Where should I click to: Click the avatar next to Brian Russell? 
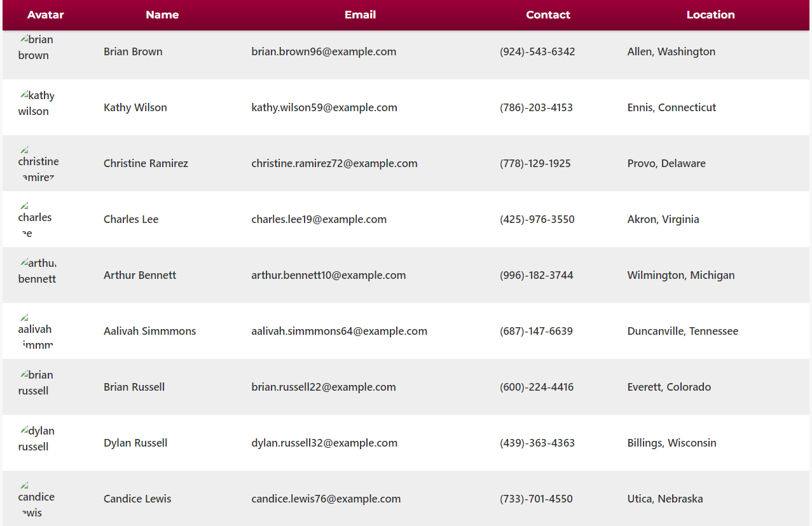[x=38, y=382]
